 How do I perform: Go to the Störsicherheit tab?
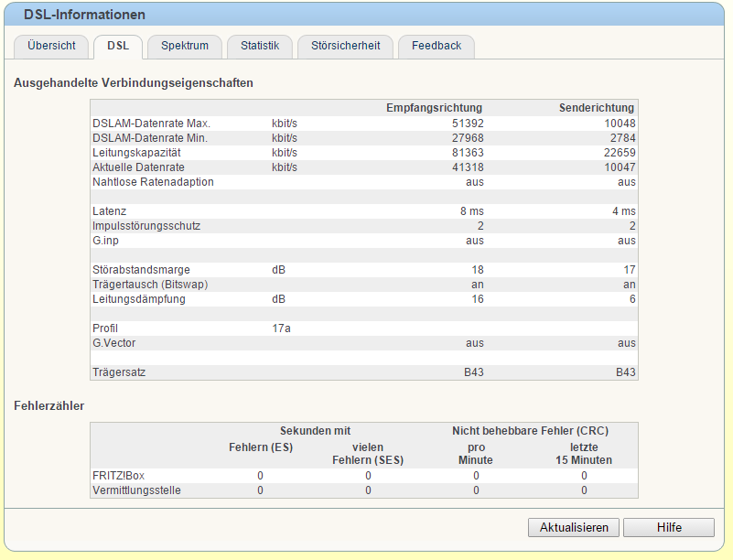point(346,47)
